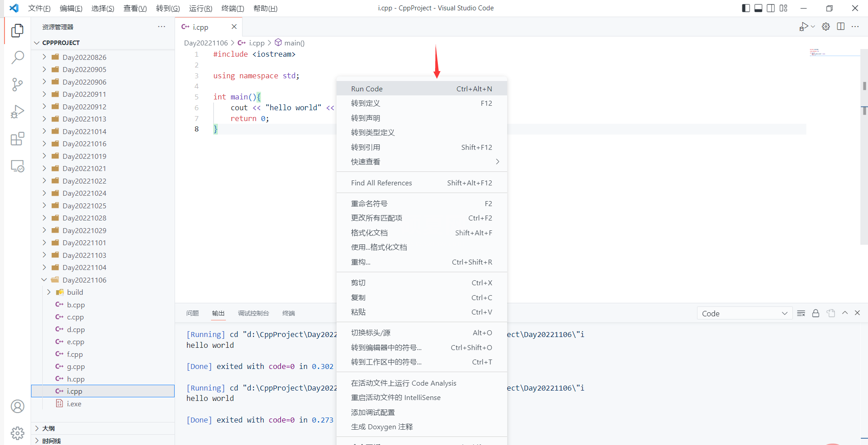The width and height of the screenshot is (868, 445).
Task: Close the i.cpp editor tab
Action: click(234, 27)
